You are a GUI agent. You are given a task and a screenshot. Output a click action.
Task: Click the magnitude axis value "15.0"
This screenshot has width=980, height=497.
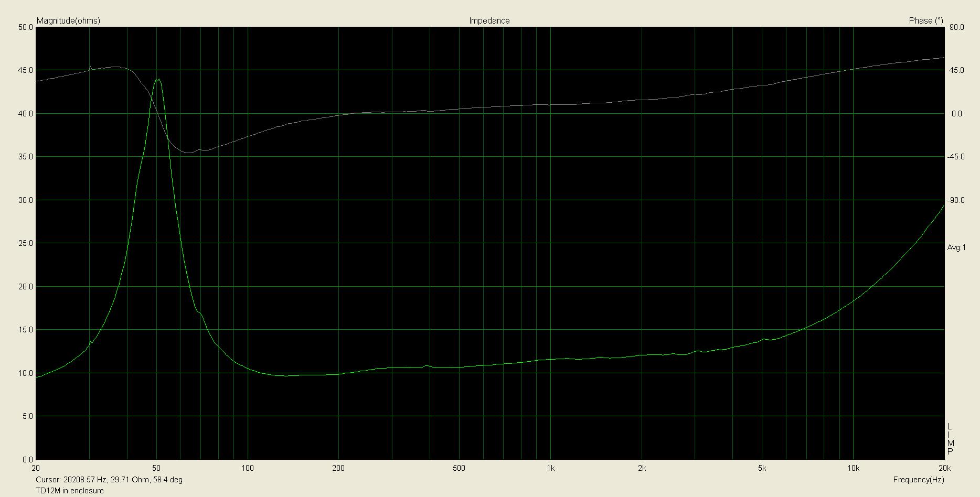coord(26,330)
